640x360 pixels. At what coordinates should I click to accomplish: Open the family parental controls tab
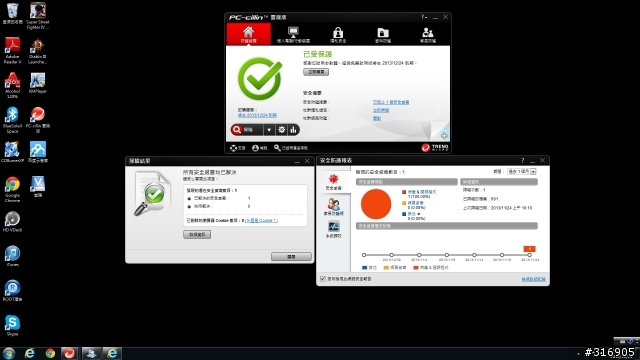click(x=427, y=34)
